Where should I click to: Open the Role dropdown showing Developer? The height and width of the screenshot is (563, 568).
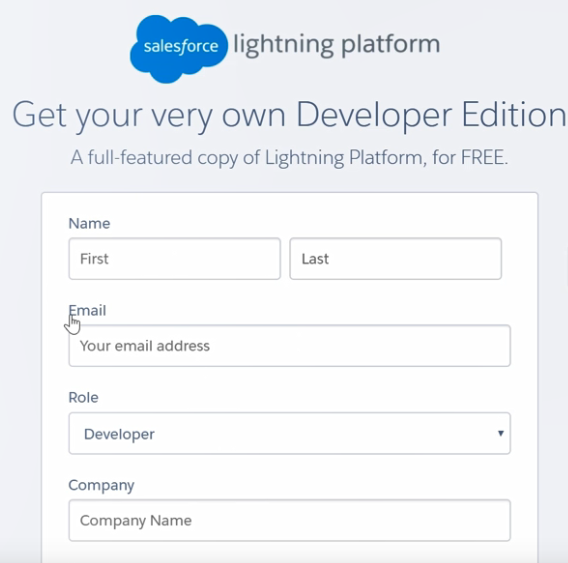[290, 433]
